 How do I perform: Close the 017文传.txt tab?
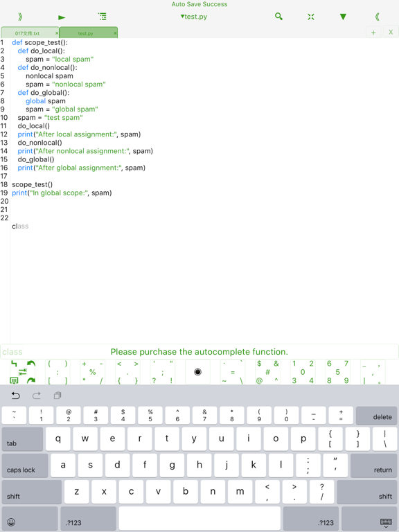coord(57,33)
